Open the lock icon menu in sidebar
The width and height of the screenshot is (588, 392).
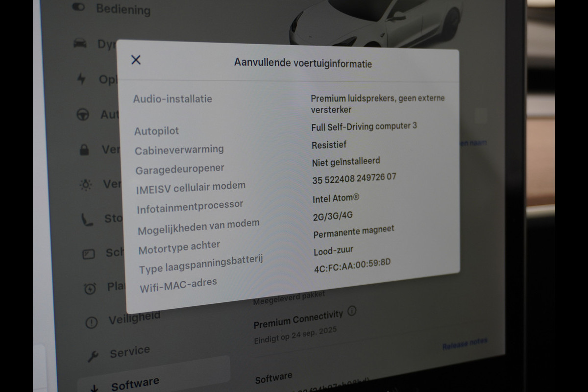(x=84, y=149)
